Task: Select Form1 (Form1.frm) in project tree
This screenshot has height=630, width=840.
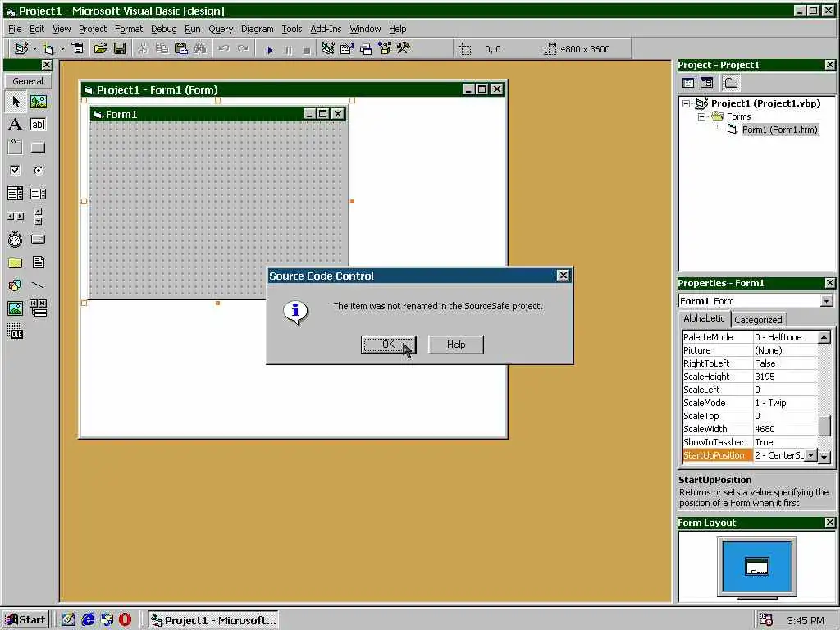Action: (x=779, y=130)
